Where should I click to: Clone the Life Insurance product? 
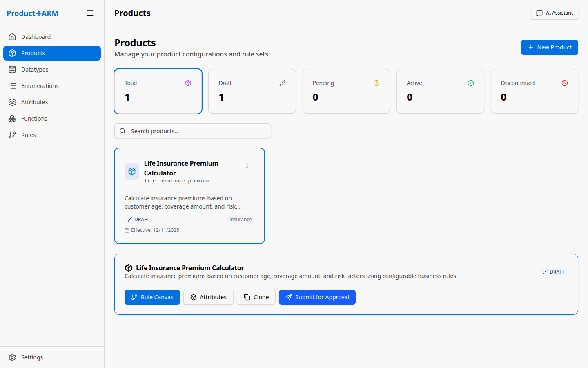[x=256, y=297]
